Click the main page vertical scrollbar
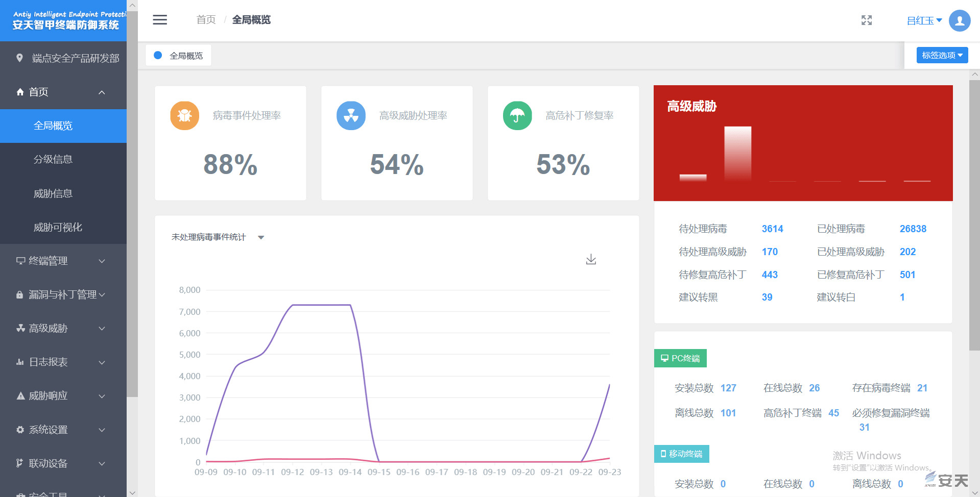 974,214
